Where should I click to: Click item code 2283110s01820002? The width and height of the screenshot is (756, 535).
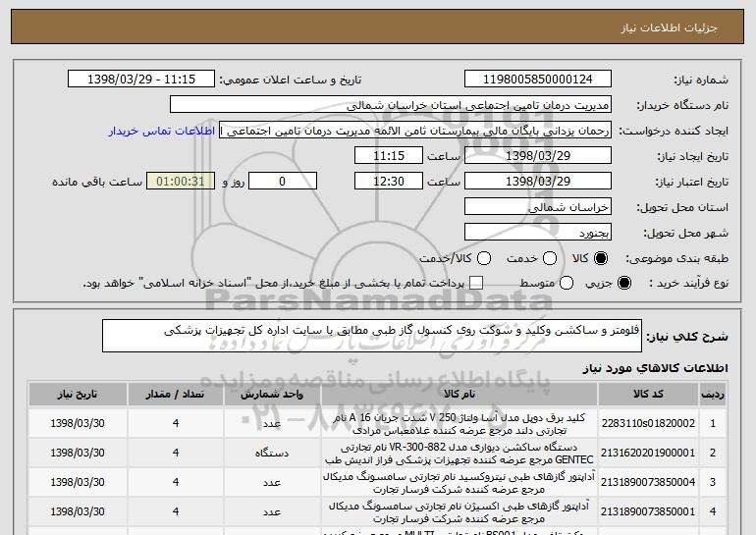point(648,424)
